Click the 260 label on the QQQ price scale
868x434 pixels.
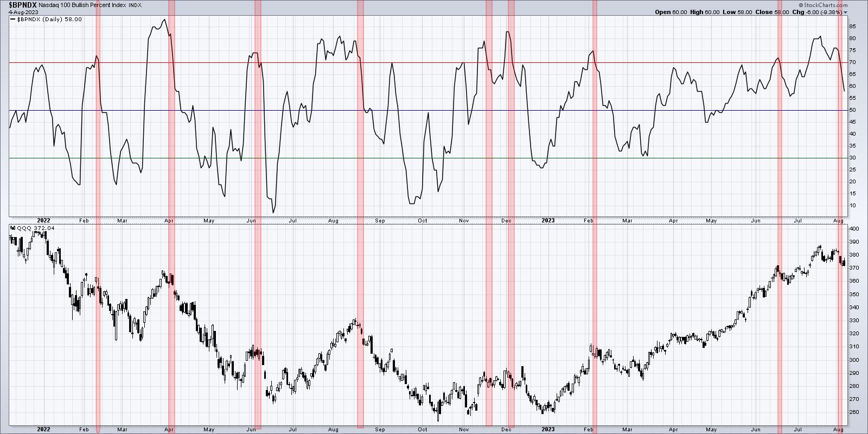point(853,412)
